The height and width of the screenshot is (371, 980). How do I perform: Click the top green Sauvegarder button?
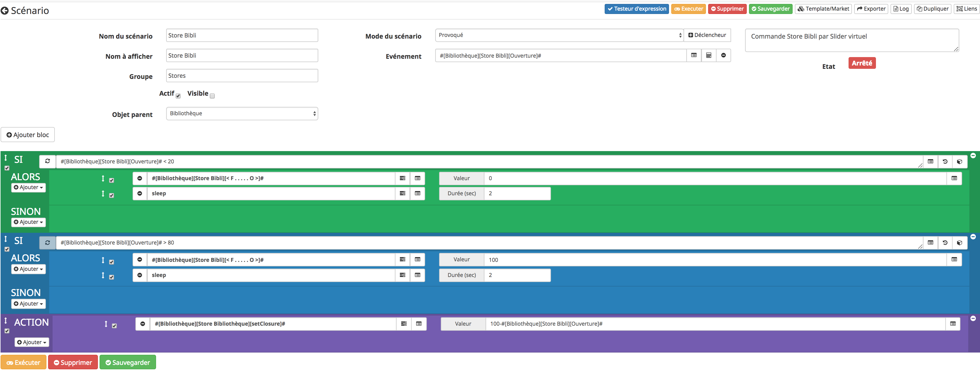[771, 9]
